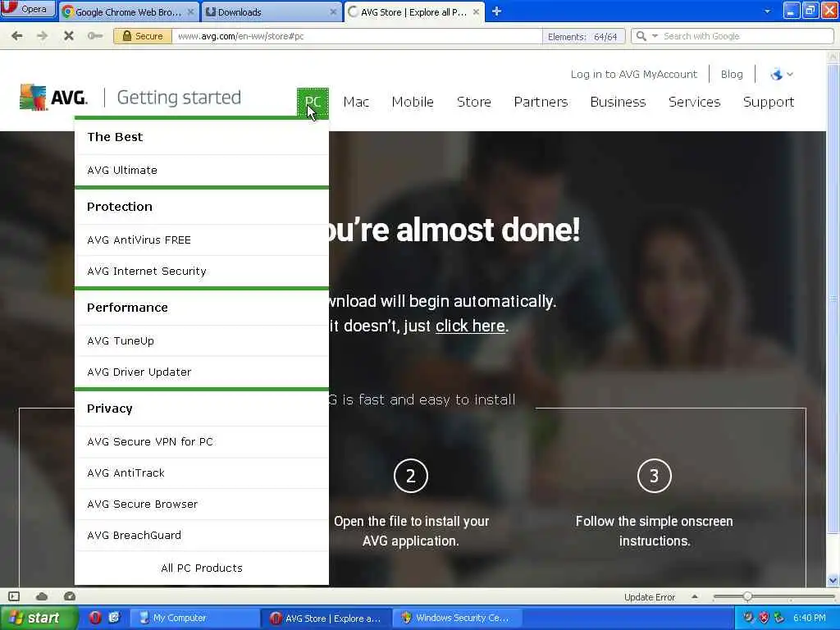Switch to My Computer taskbar window
Screen dimensions: 840x630
pos(194,618)
